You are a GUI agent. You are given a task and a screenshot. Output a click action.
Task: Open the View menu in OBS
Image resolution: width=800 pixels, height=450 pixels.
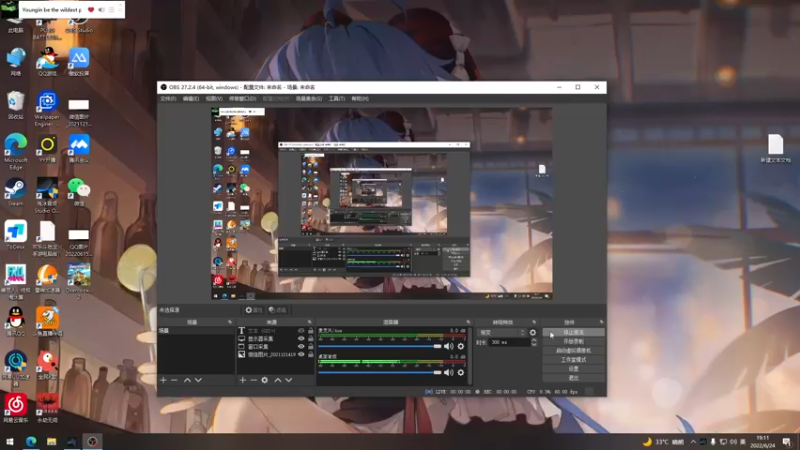tap(214, 98)
